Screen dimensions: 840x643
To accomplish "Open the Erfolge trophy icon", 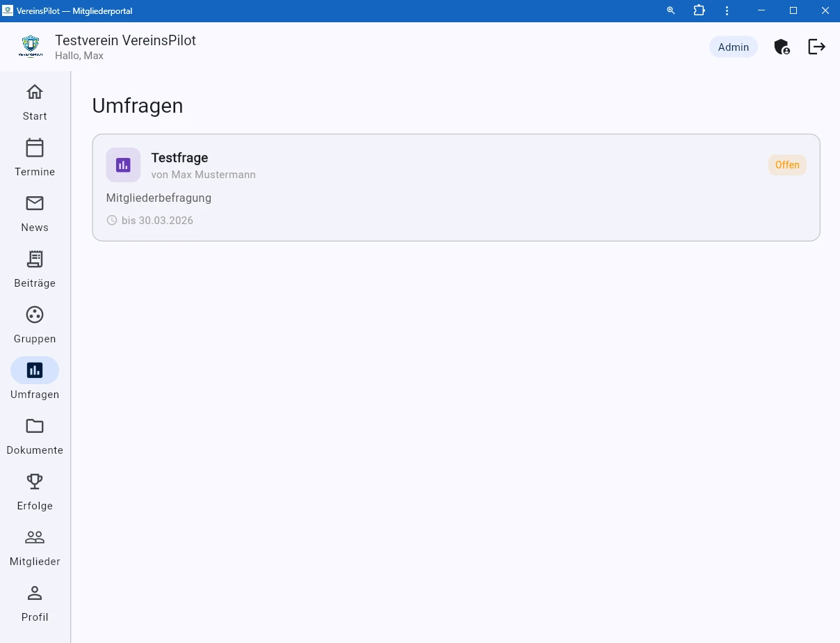I will point(34,482).
